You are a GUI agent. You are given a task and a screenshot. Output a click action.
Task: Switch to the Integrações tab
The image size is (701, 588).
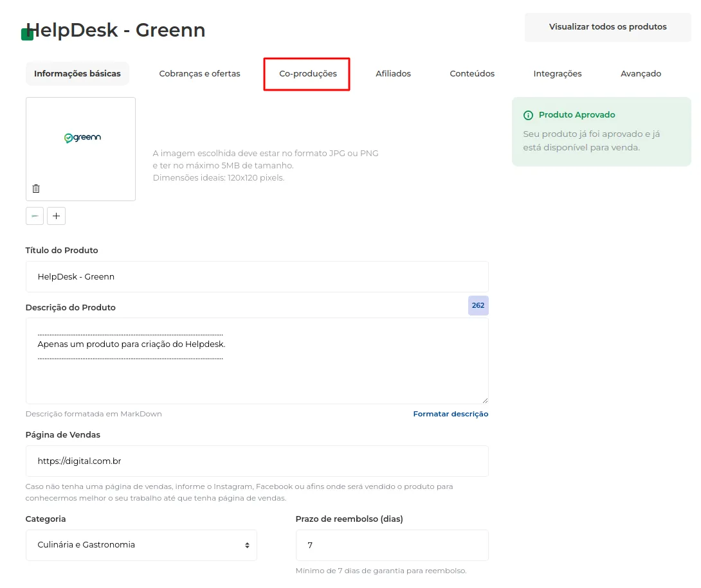coord(558,74)
